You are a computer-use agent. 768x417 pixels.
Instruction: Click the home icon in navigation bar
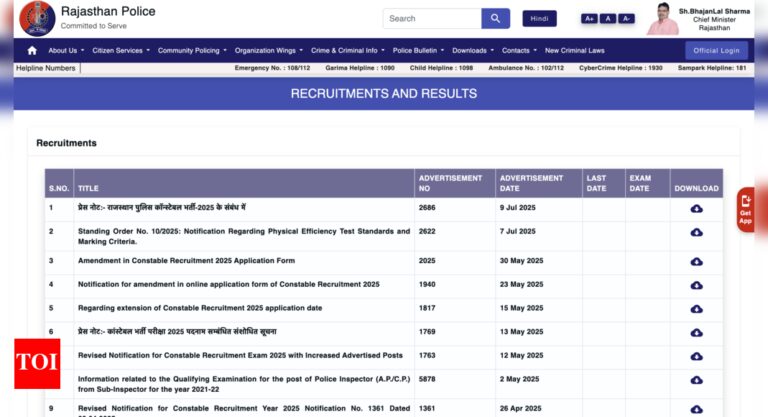pos(32,50)
